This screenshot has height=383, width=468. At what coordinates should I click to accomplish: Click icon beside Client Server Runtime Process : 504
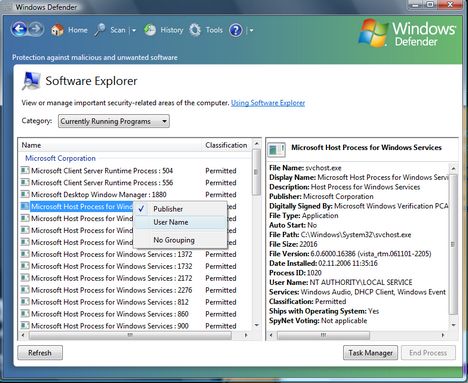click(25, 171)
